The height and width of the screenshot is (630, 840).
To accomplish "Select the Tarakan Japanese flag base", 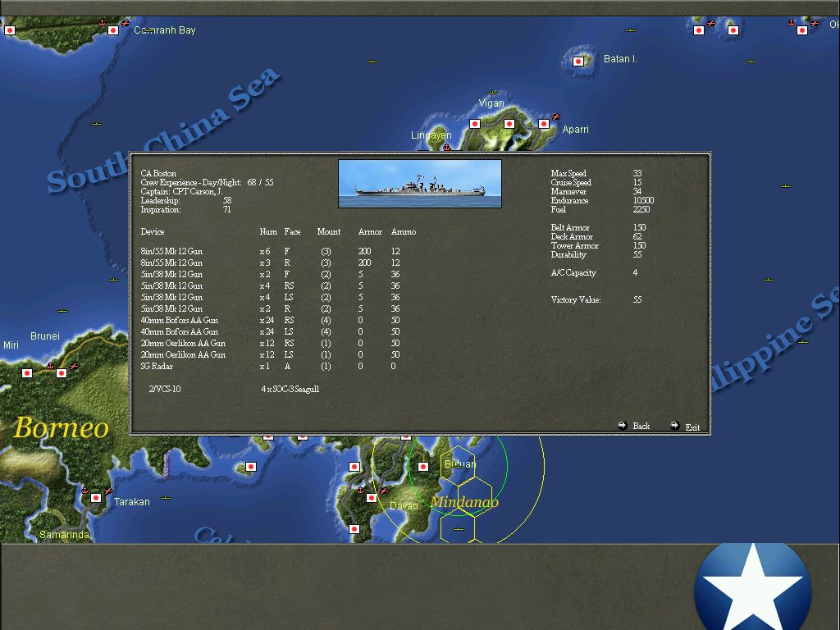I will [x=96, y=498].
